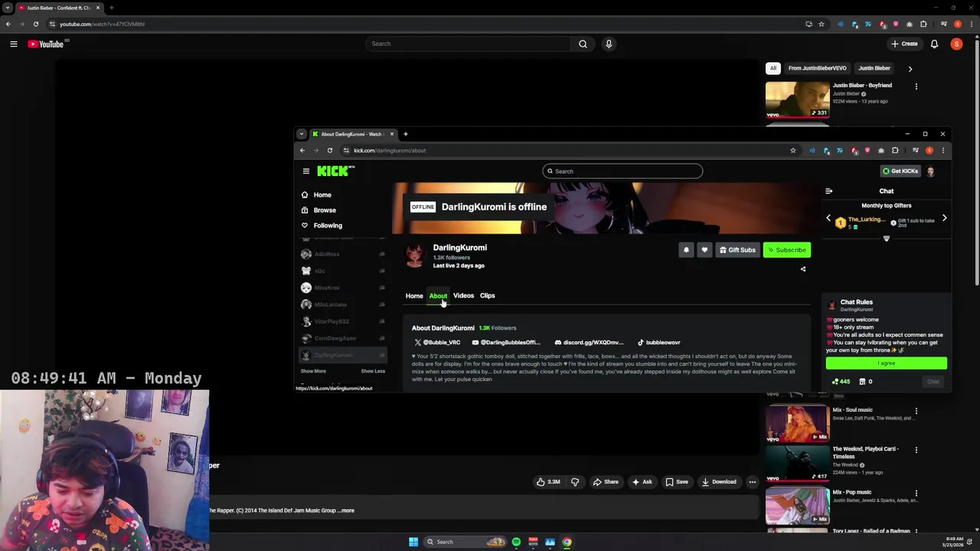Click the taskbar Search box

click(x=465, y=542)
